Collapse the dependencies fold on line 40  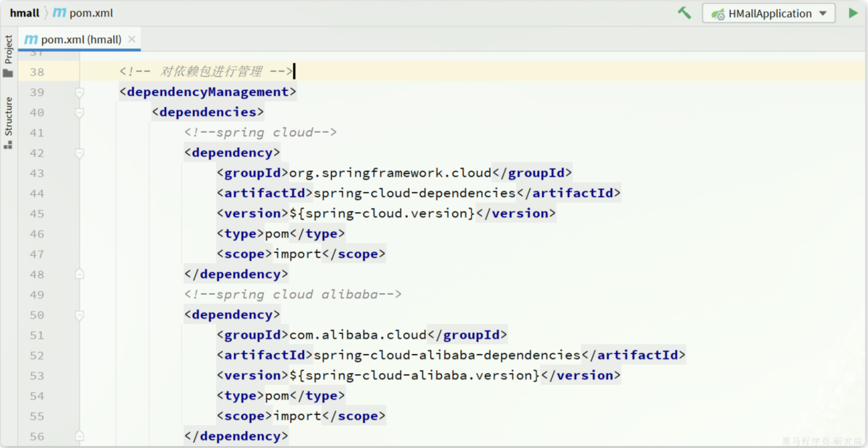79,113
